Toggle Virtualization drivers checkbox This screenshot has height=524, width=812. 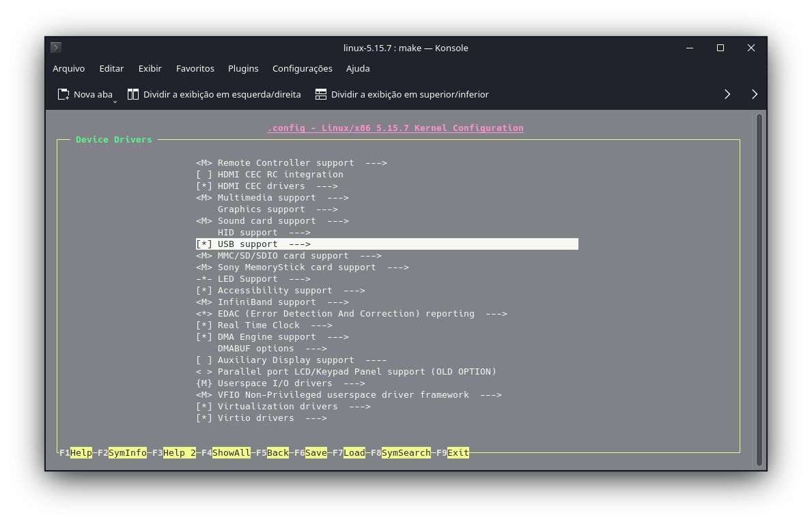pyautogui.click(x=204, y=406)
